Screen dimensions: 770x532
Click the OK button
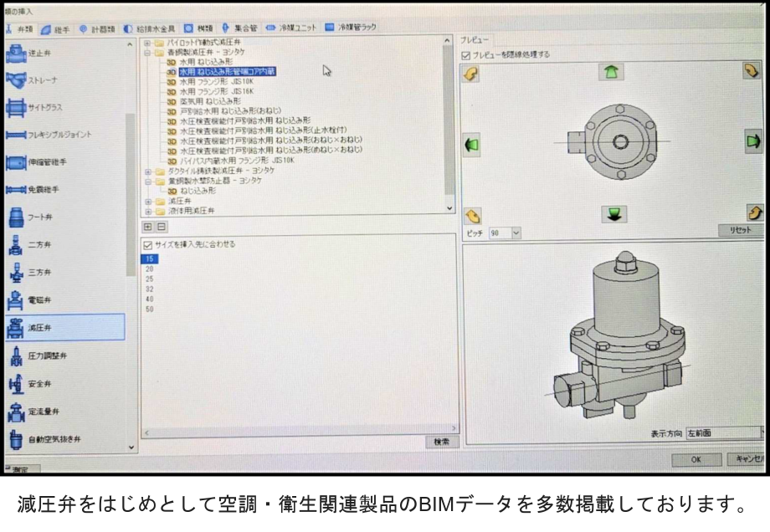click(x=695, y=459)
